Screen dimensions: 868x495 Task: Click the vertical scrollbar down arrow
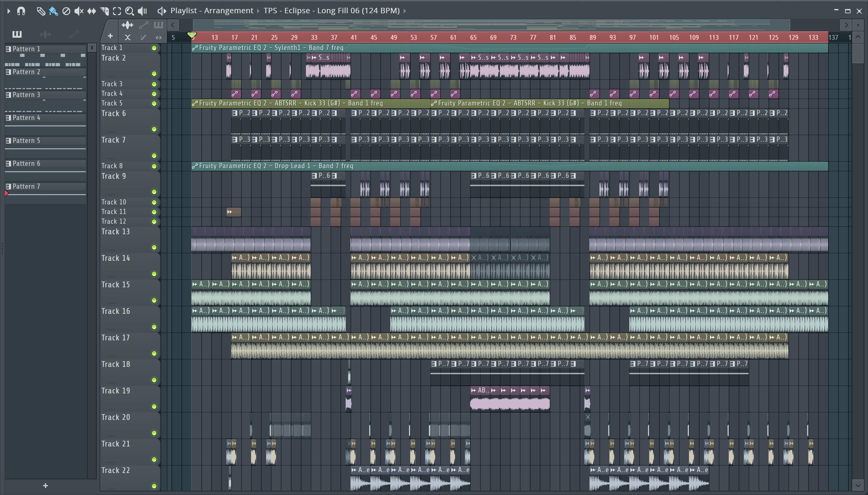[x=858, y=485]
